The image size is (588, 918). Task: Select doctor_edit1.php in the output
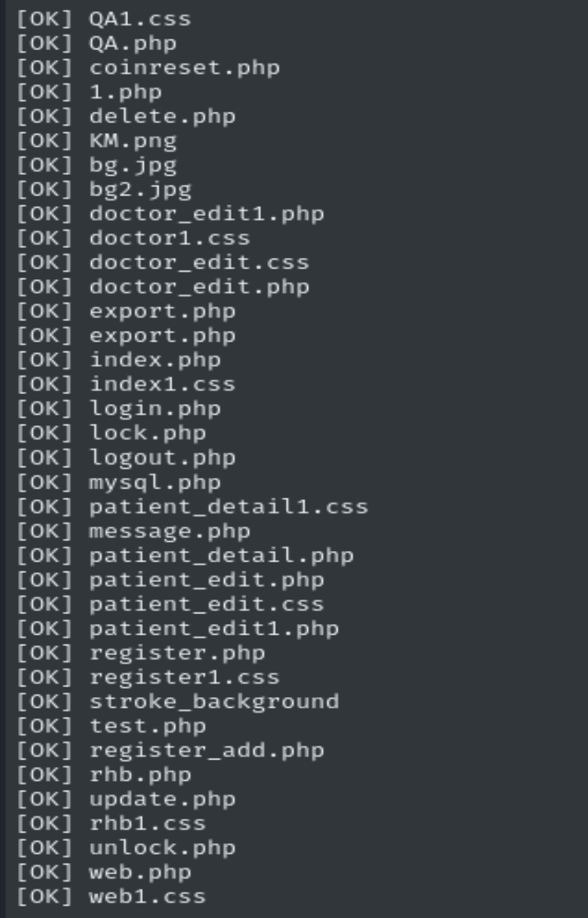click(x=206, y=214)
